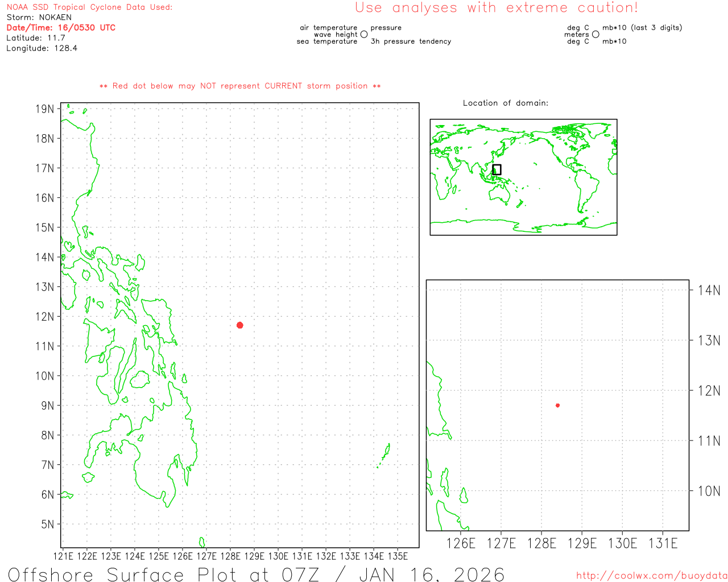This screenshot has height=582, width=728.
Task: Click the 'Latitude: 11.7' text
Action: point(36,38)
